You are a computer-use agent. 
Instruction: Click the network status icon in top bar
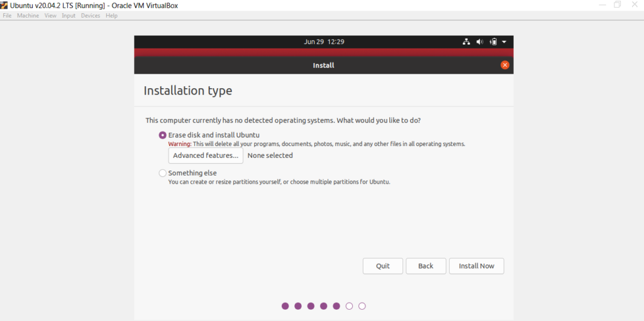pyautogui.click(x=466, y=42)
